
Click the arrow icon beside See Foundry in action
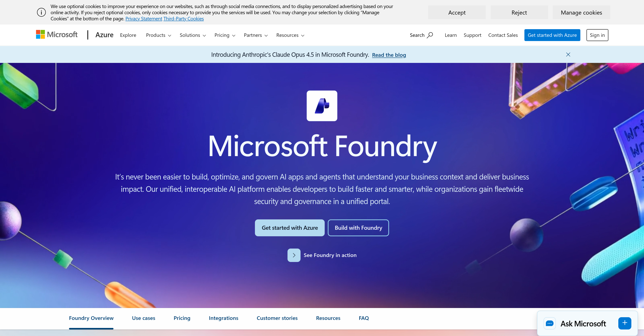(x=294, y=255)
